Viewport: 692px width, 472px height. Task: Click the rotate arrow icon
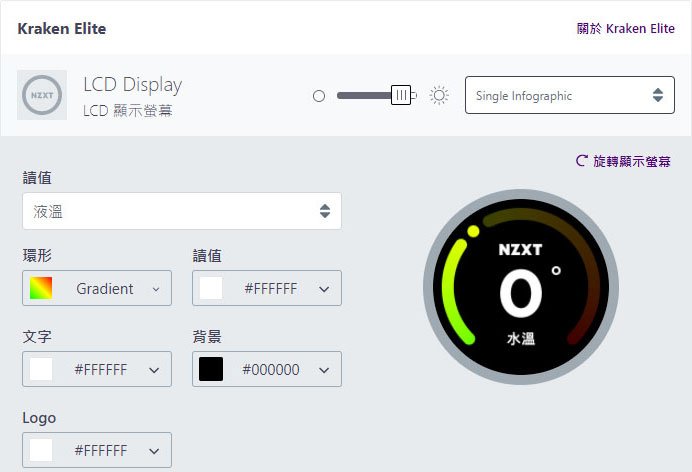coord(582,161)
